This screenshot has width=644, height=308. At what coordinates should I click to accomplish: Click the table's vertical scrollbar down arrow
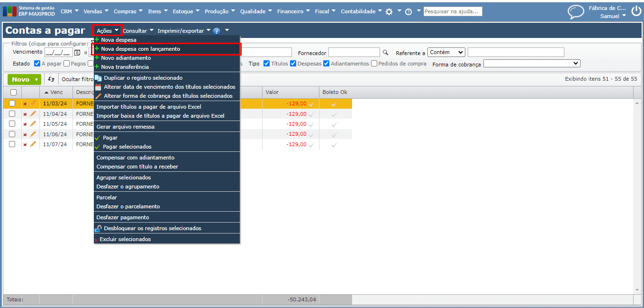pyautogui.click(x=637, y=290)
